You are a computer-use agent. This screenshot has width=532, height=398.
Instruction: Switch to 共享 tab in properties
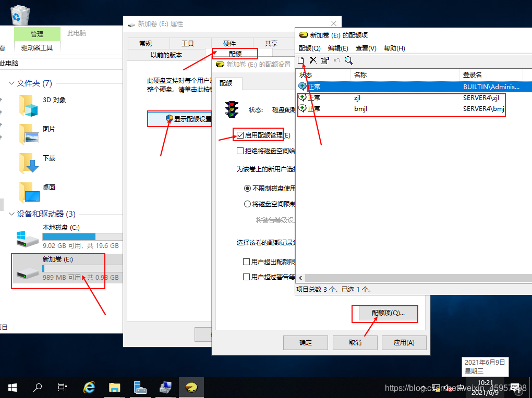pyautogui.click(x=271, y=43)
